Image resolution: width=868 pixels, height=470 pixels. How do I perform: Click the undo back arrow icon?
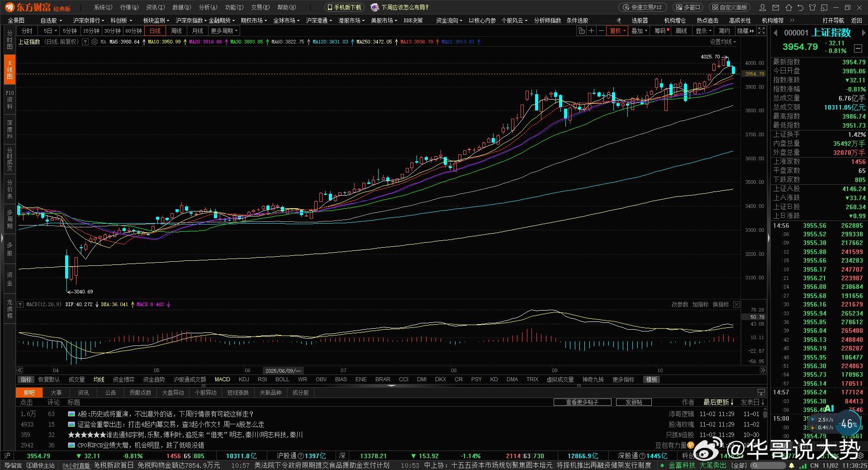tap(801, 8)
